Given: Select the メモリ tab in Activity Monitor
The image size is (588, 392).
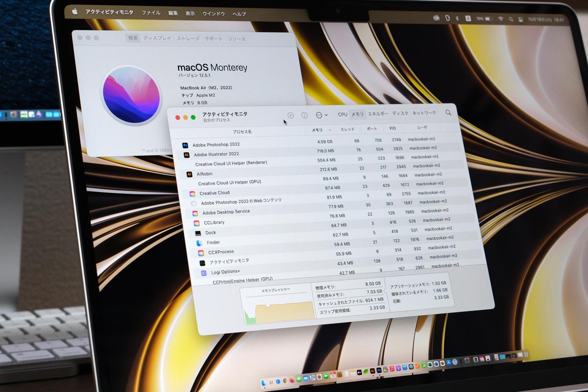Looking at the screenshot, I should (358, 114).
